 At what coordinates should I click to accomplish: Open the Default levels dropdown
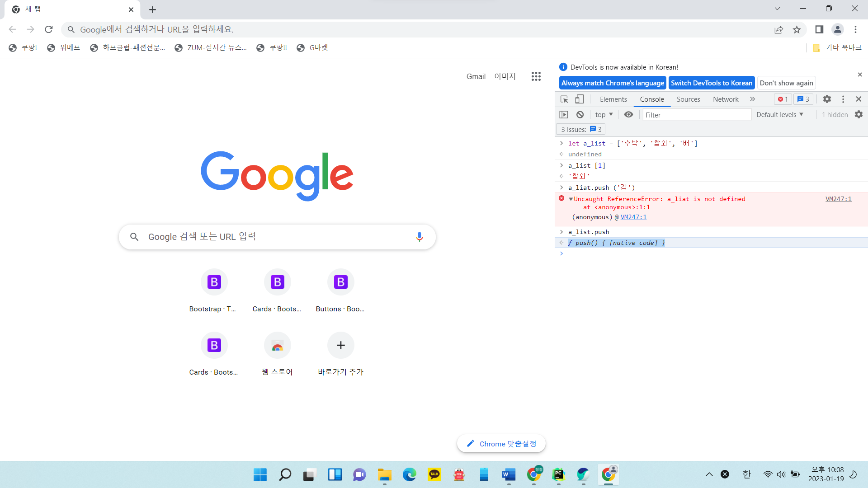780,115
